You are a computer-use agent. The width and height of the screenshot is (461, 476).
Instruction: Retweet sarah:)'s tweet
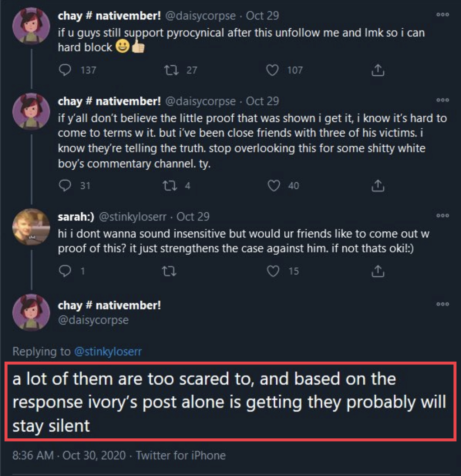169,271
